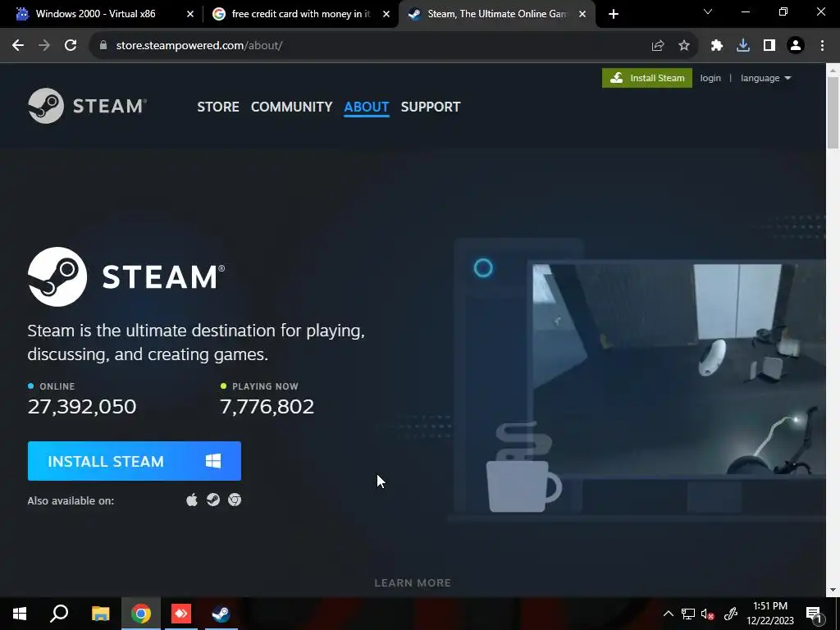Viewport: 840px width, 630px height.
Task: Click the Portal gameplay video preview
Action: pos(679,367)
